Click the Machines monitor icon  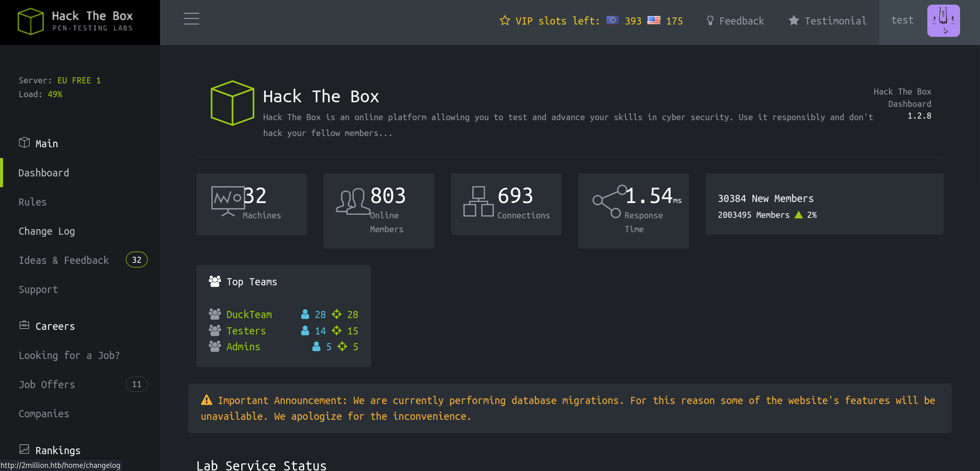[227, 200]
